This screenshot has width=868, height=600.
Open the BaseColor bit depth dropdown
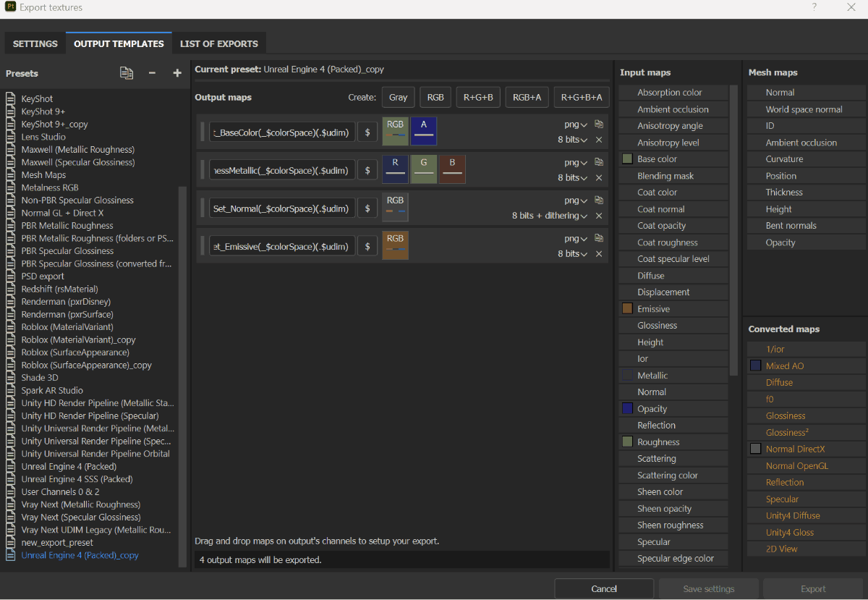[x=573, y=140]
